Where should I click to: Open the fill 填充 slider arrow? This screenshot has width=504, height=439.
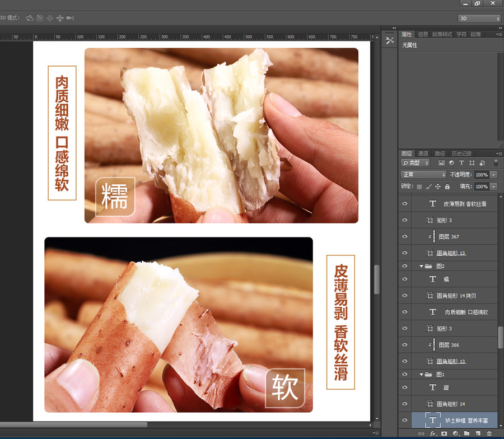494,186
